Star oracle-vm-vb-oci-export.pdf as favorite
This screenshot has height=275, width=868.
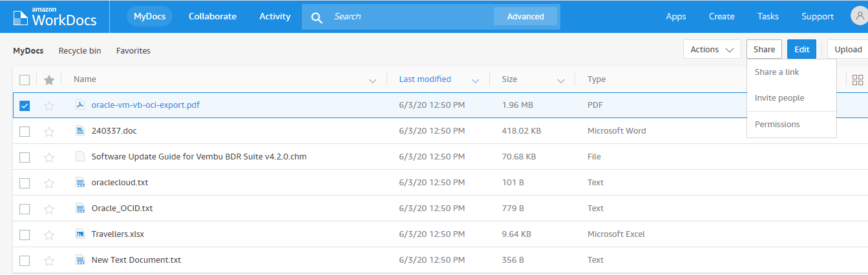point(49,106)
